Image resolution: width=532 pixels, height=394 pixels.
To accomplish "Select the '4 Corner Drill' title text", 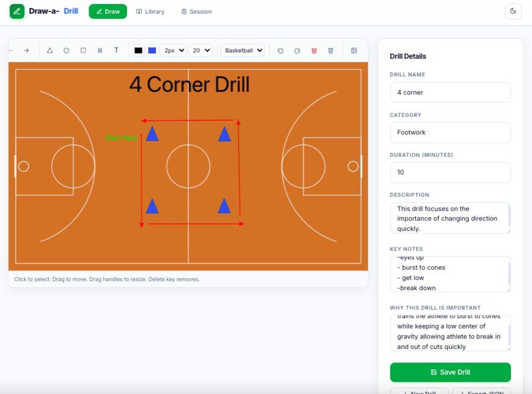I will pyautogui.click(x=189, y=84).
